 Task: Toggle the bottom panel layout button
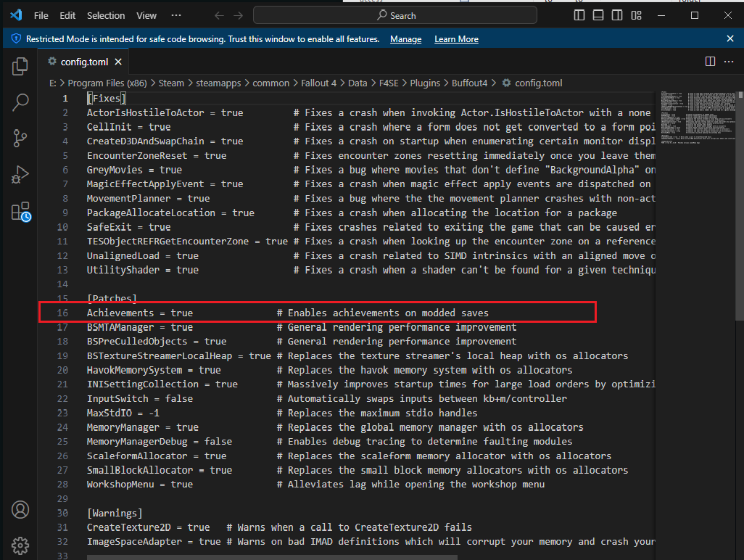[598, 15]
